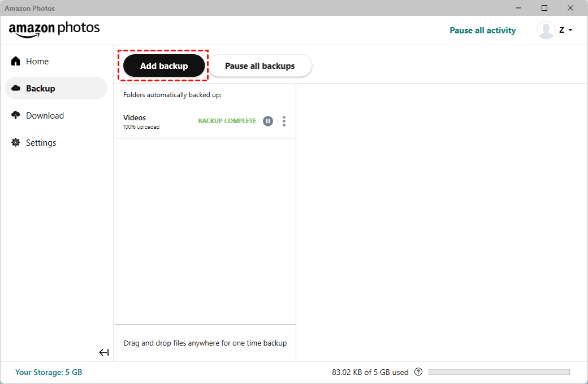The width and height of the screenshot is (588, 384).
Task: Click the Backup cloud icon in sidebar
Action: tap(16, 88)
